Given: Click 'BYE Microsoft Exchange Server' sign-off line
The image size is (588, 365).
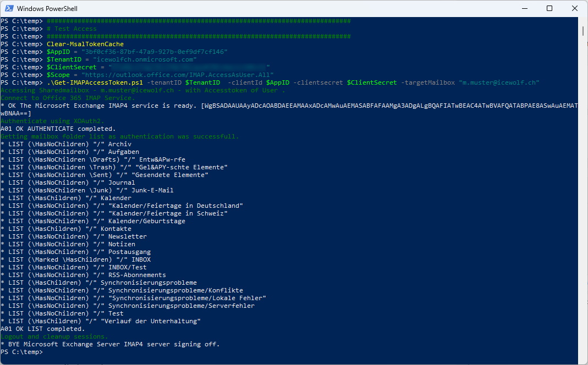Looking at the screenshot, I should pos(110,344).
